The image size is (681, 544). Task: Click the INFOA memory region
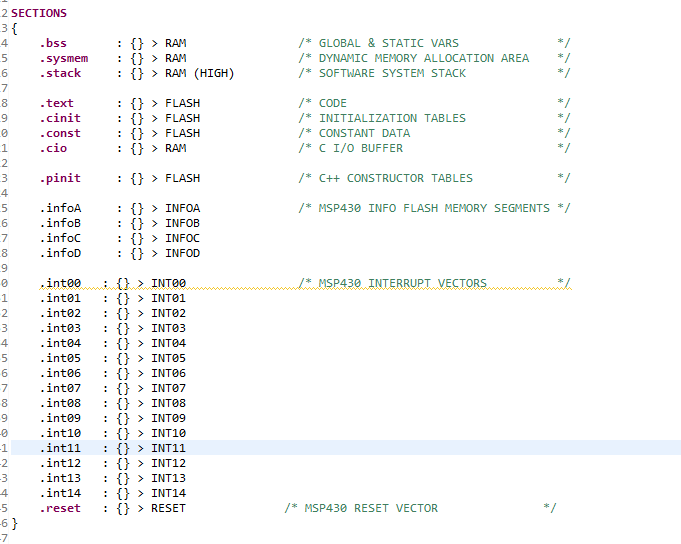pyautogui.click(x=182, y=208)
